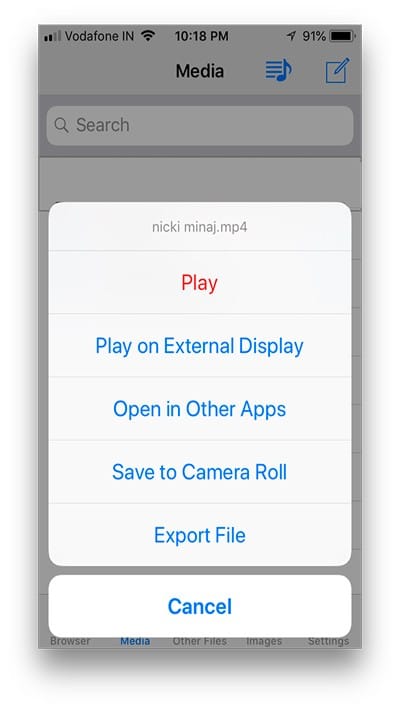Screen dimensions: 400x710
Task: Switch to the Browser tab
Action: [70, 641]
